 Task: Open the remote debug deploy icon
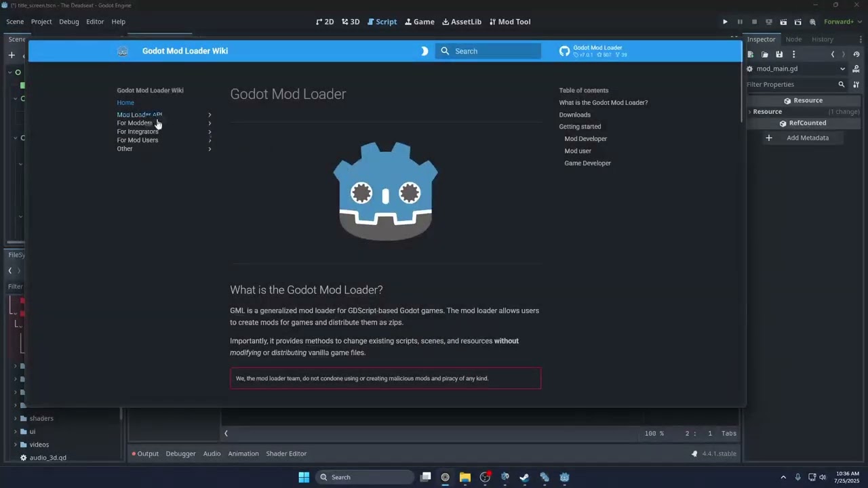tap(769, 22)
